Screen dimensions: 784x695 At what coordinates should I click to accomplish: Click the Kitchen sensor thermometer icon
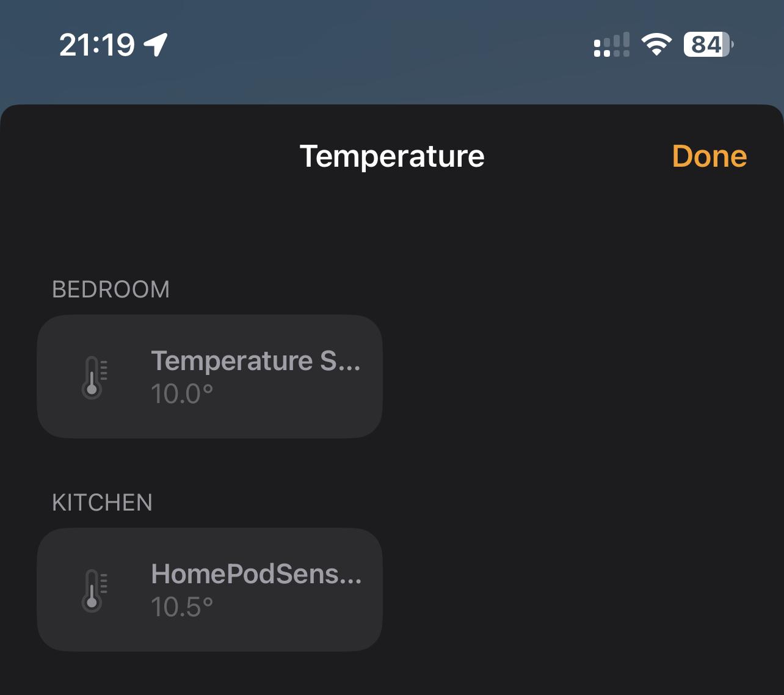[94, 591]
